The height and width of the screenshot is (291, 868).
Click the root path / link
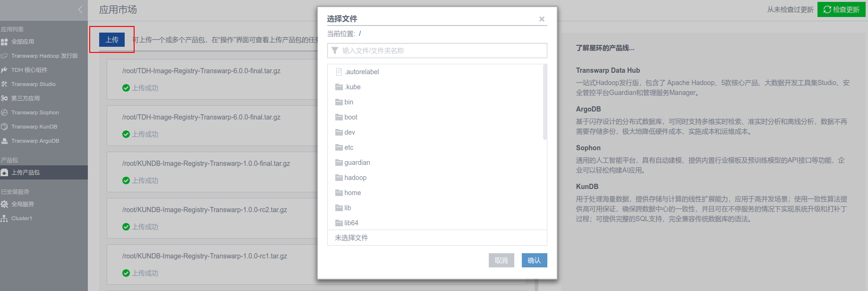coord(360,34)
